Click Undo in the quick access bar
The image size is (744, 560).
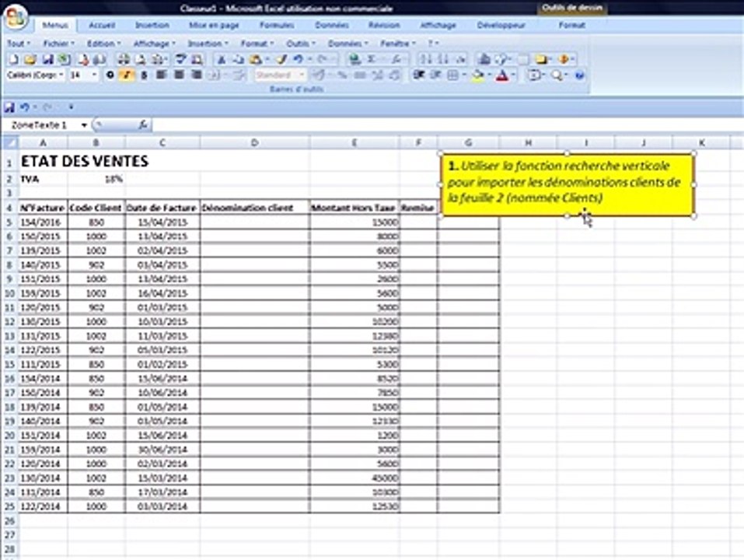click(x=24, y=108)
